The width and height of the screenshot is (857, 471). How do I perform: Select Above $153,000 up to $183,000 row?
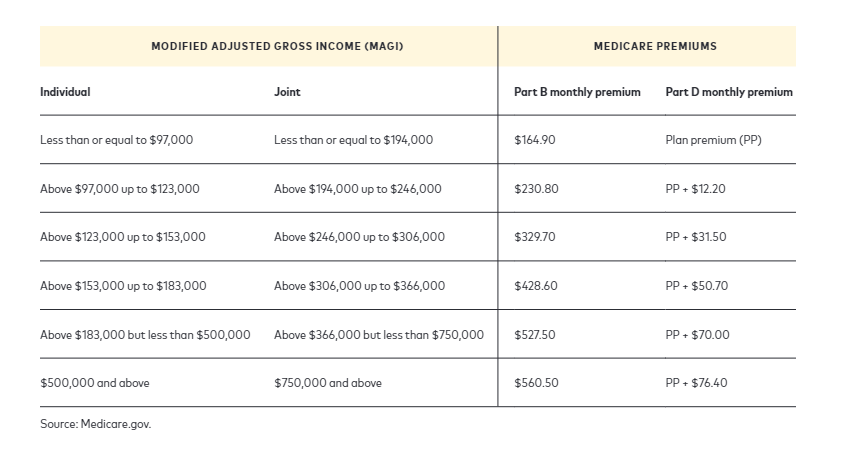click(418, 286)
